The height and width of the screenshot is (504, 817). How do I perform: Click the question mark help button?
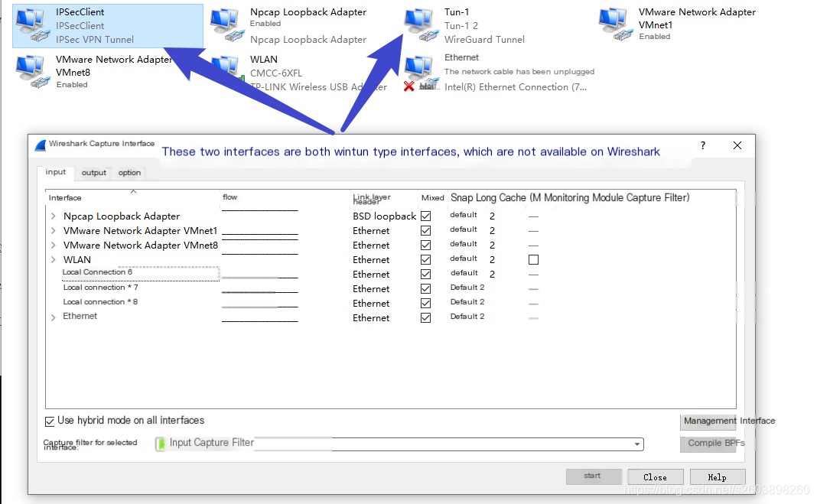(703, 145)
